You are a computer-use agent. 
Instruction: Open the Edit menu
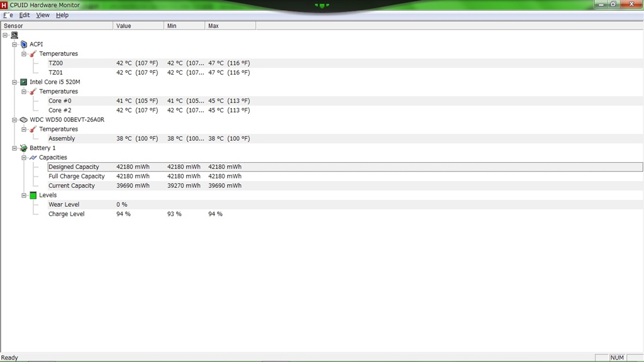pyautogui.click(x=25, y=15)
